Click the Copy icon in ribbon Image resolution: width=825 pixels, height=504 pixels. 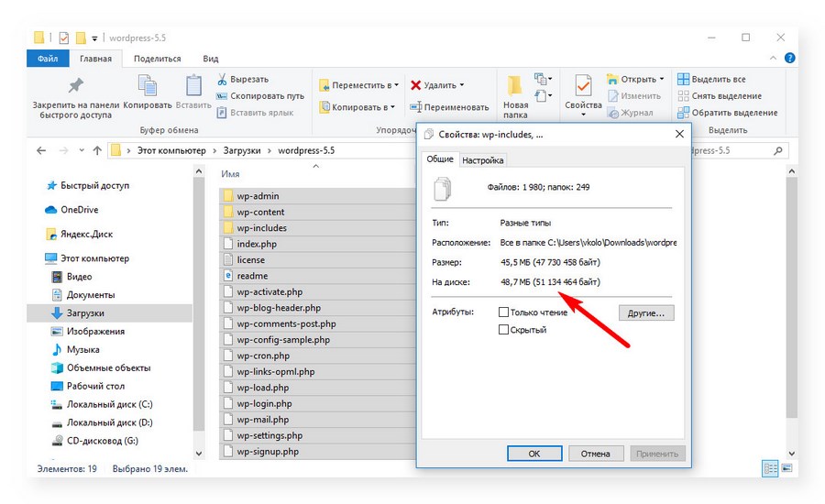pyautogui.click(x=148, y=85)
